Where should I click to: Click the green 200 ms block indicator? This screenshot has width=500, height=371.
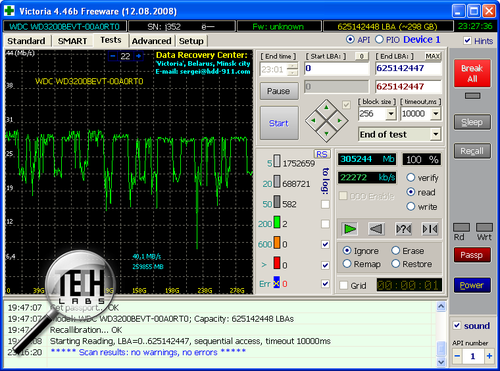pos(277,222)
